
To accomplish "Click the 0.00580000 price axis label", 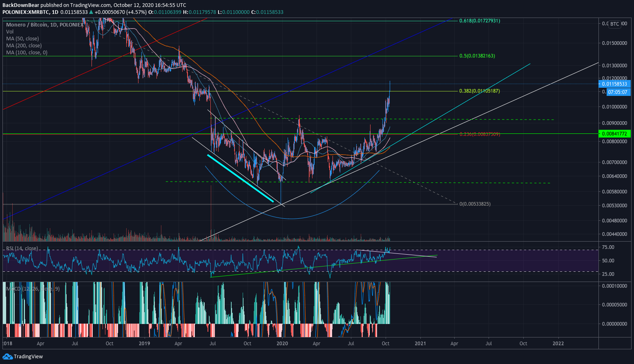I will (x=614, y=192).
